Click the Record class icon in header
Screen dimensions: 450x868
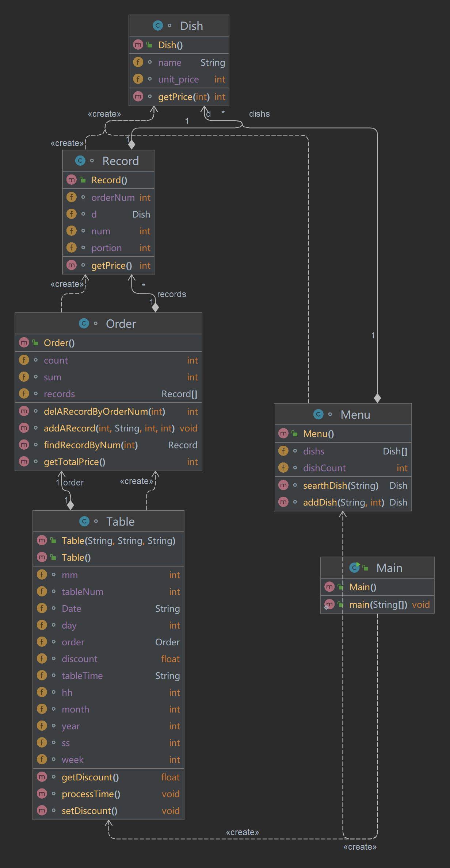80,161
